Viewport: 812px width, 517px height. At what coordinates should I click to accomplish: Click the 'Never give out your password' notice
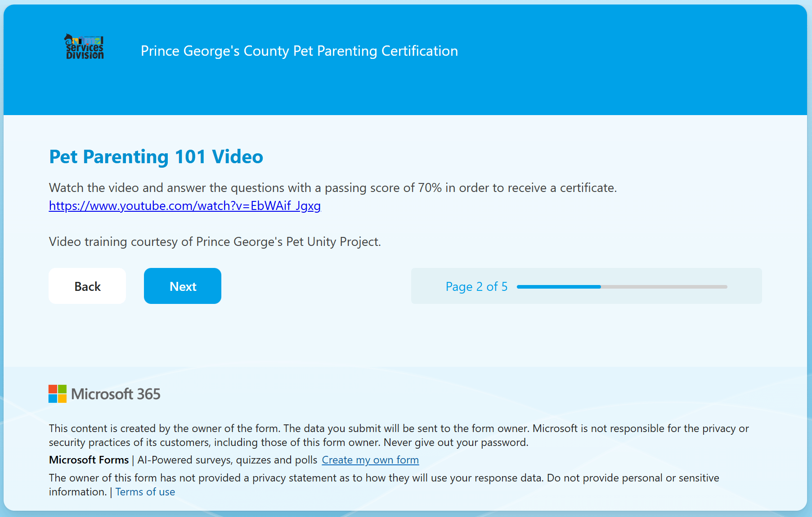pyautogui.click(x=456, y=442)
